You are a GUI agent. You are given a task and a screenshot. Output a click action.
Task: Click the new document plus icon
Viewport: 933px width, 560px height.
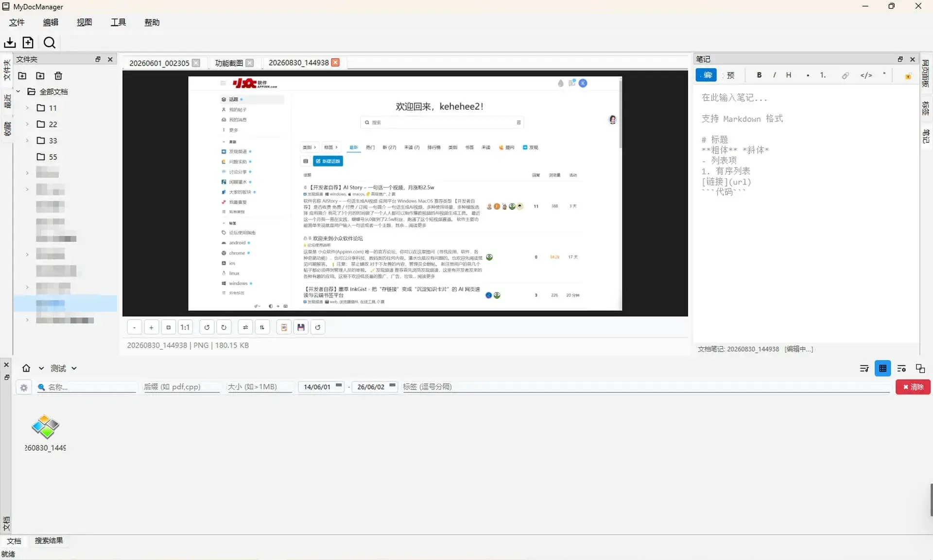(x=28, y=43)
